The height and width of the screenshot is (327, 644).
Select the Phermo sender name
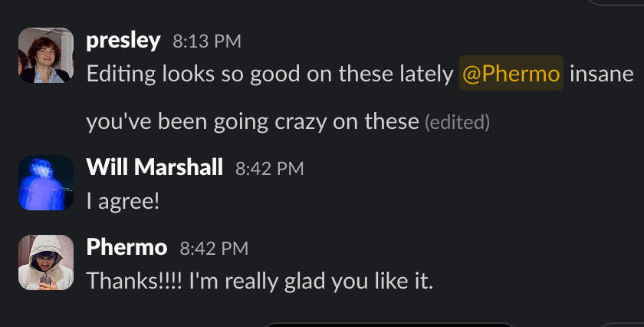127,247
